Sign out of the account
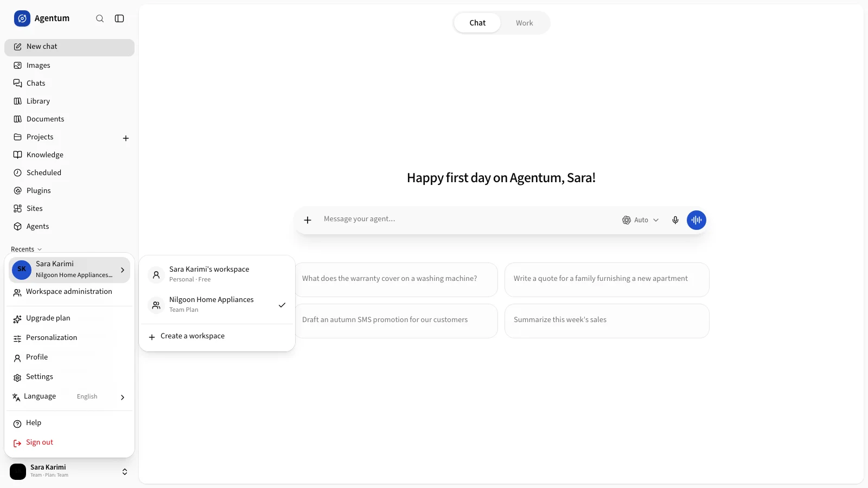This screenshot has width=868, height=488. [69, 442]
